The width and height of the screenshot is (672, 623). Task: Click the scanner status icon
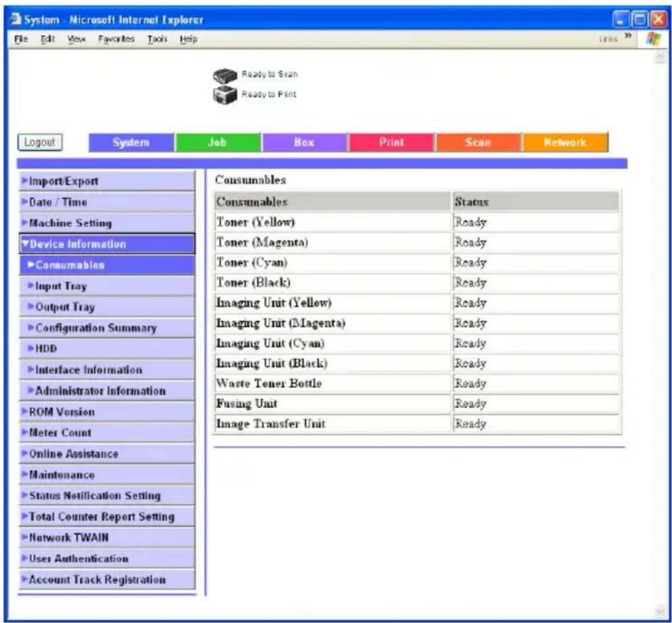(x=225, y=76)
